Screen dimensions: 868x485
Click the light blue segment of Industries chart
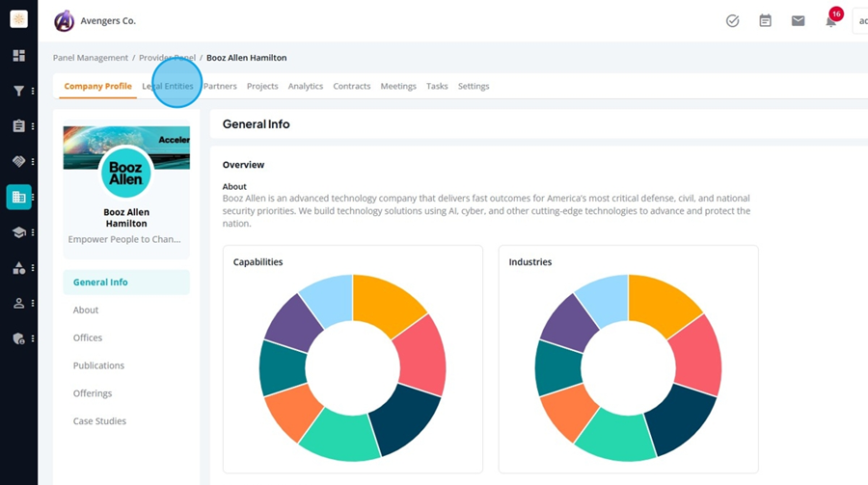(x=604, y=300)
